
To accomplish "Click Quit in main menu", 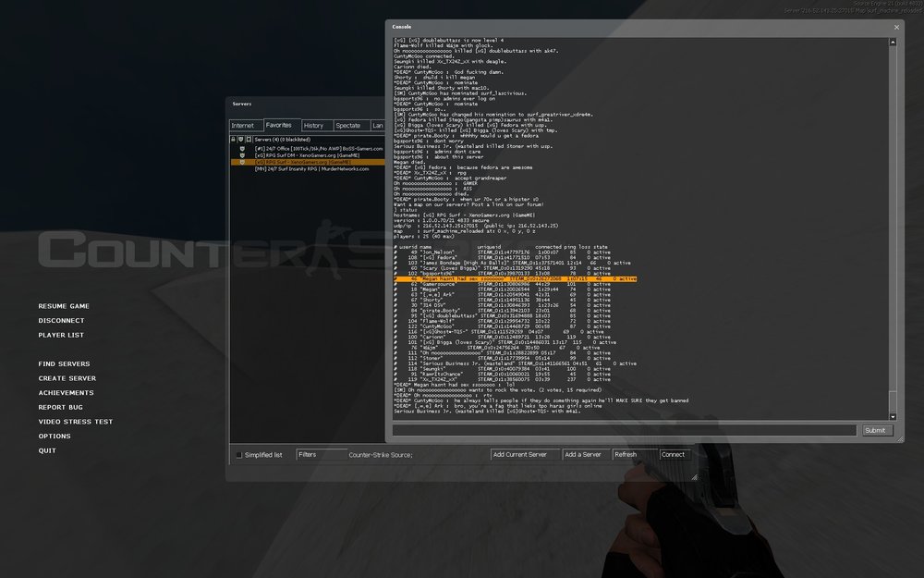I will click(x=46, y=450).
